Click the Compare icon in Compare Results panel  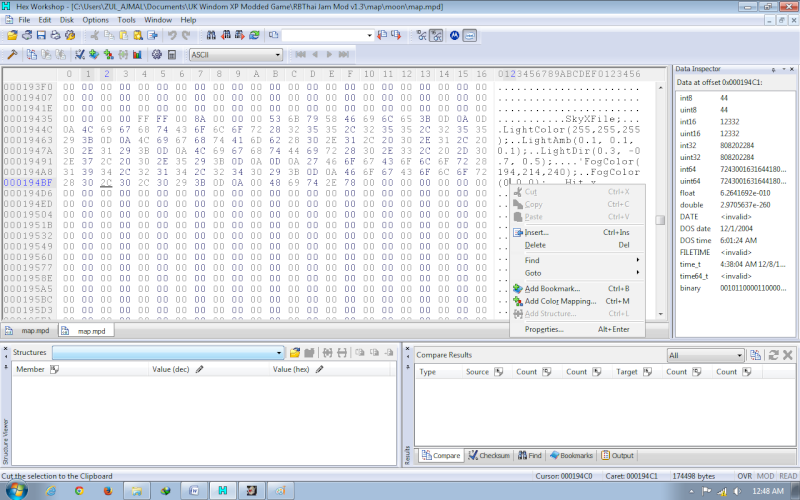(756, 355)
